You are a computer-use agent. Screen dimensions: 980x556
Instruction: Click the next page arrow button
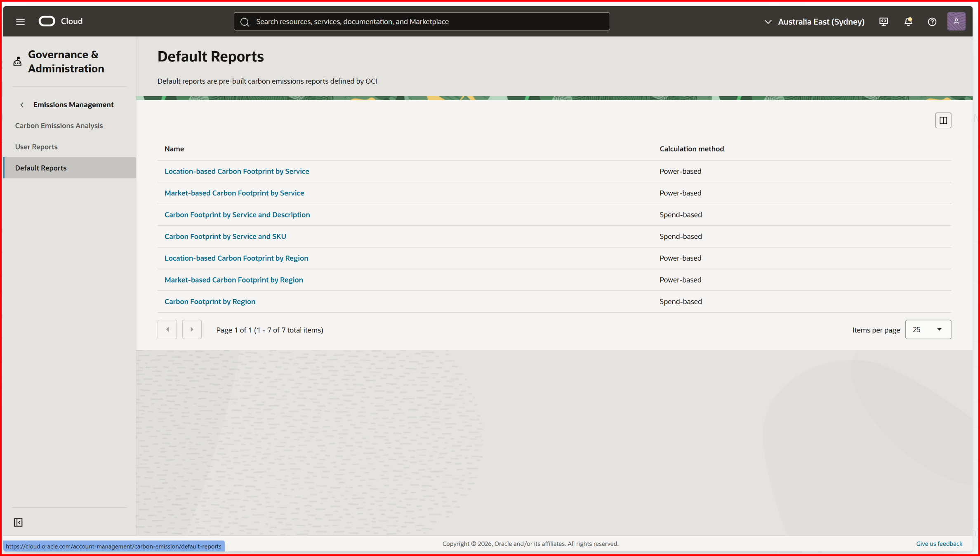[192, 330]
